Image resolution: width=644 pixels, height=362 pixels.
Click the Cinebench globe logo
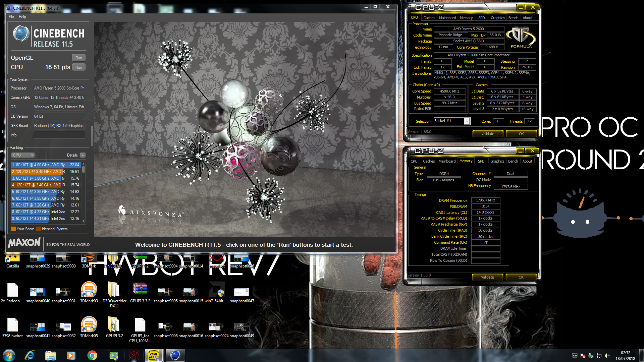[21, 34]
